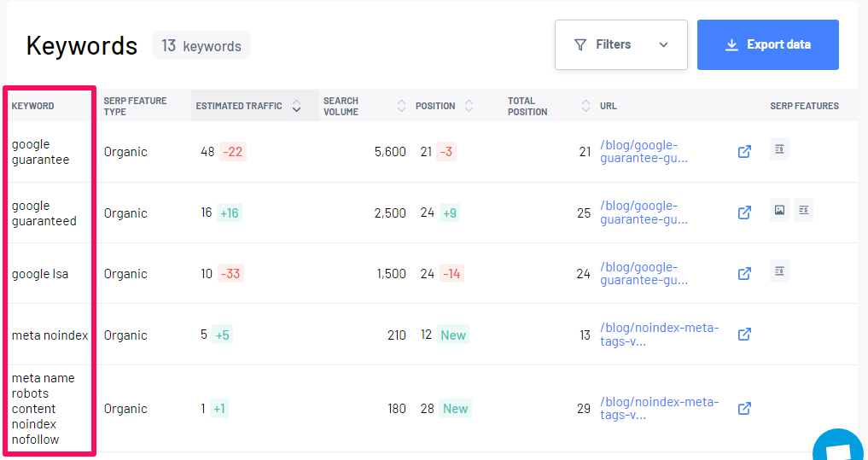Click the New badge in meta noindex row
Image resolution: width=868 pixels, height=460 pixels.
point(453,335)
